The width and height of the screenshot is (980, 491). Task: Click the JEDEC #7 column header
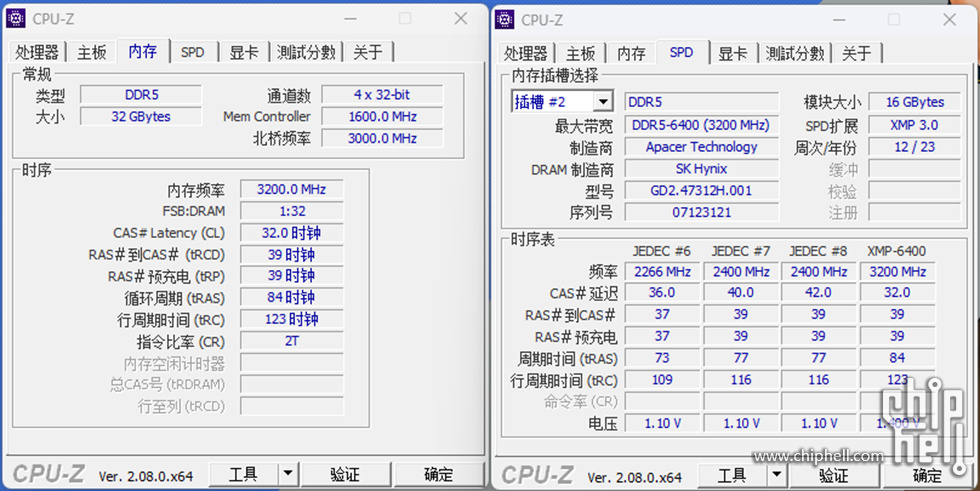coord(741,251)
